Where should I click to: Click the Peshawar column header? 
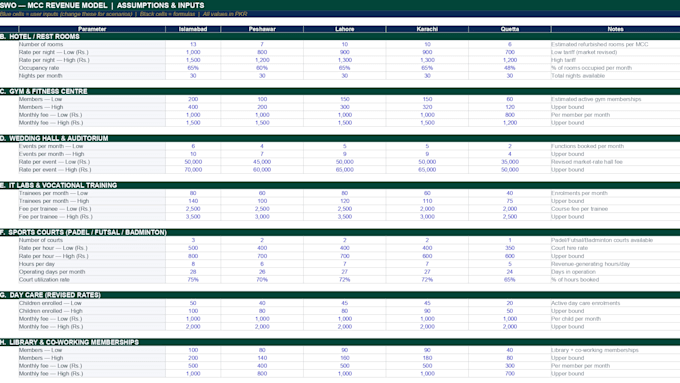click(262, 29)
